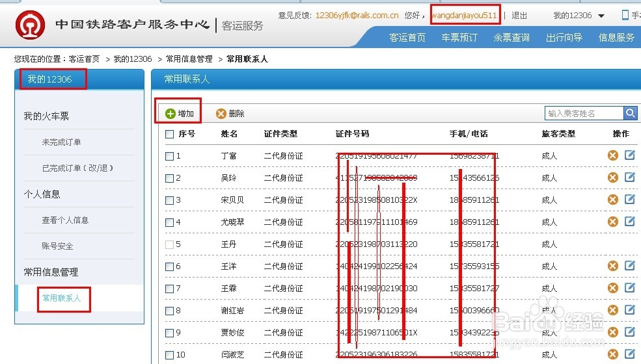
Task: Open 已完成订单 (改/退) in the sidebar
Action: point(77,168)
